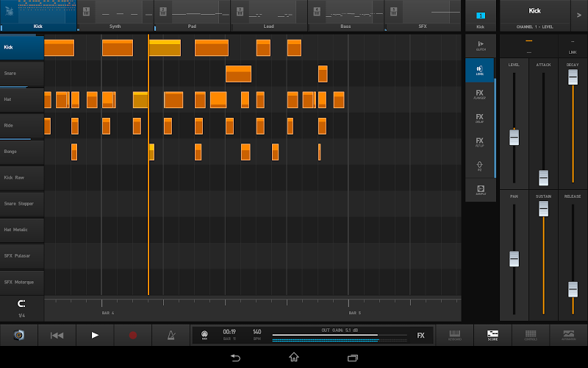Open the FX Flanger panel

480,94
